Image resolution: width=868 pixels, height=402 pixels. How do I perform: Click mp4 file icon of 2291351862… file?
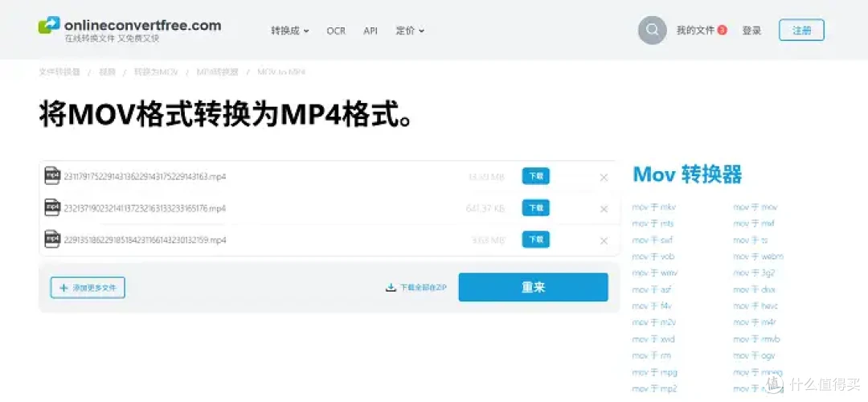[x=52, y=240]
